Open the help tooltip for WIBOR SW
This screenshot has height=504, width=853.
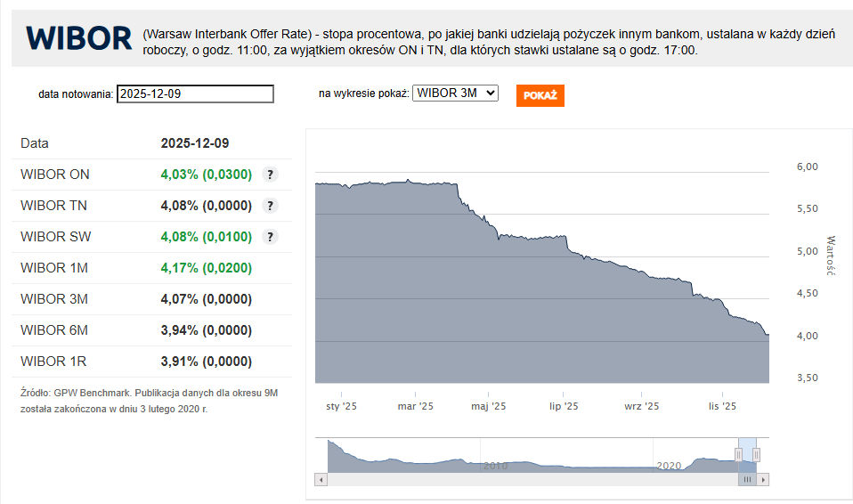coord(271,237)
